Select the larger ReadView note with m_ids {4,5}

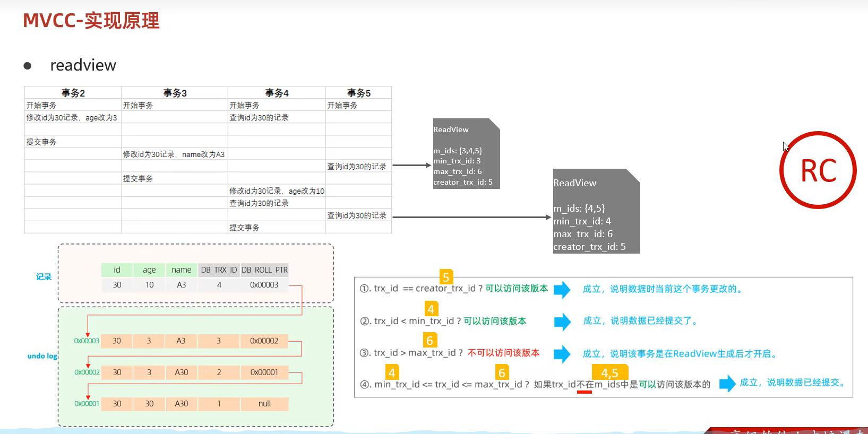[596, 211]
